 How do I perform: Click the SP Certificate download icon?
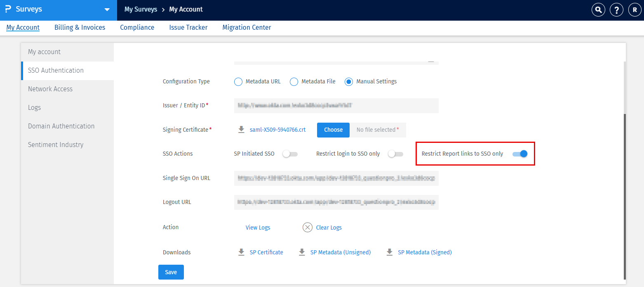tap(241, 252)
